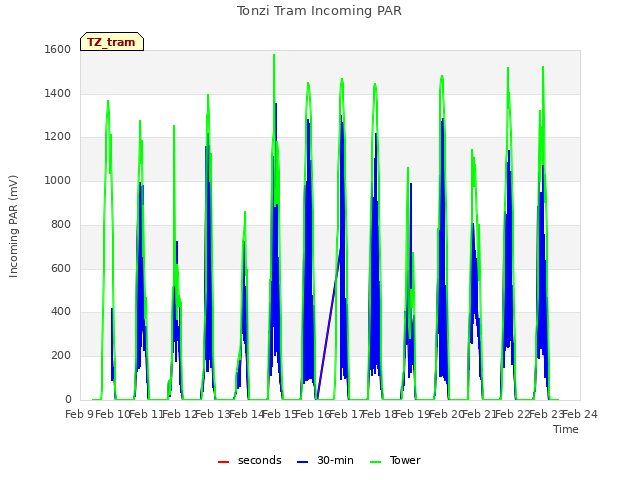The image size is (640, 480).
Task: Click the diagonal blue interpolation line before Feb 17
Action: 329,322
